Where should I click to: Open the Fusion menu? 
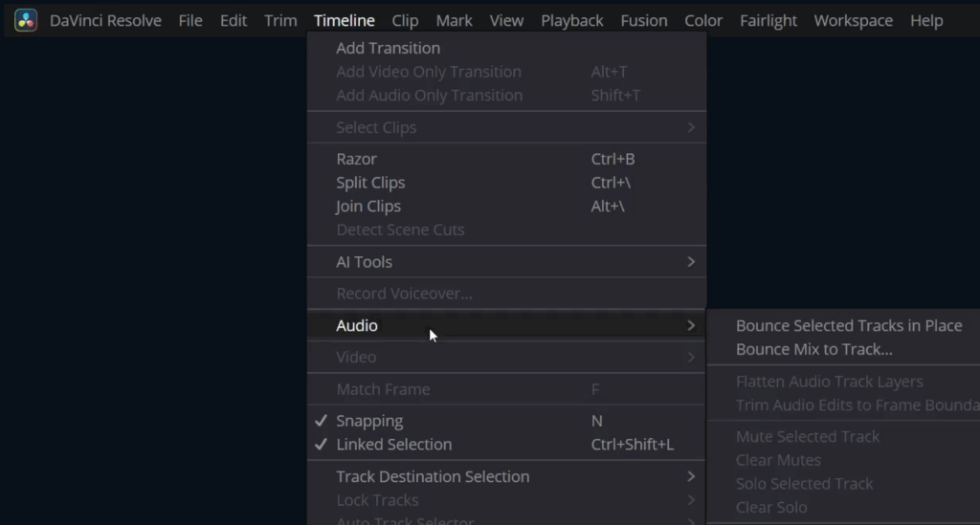(x=644, y=21)
